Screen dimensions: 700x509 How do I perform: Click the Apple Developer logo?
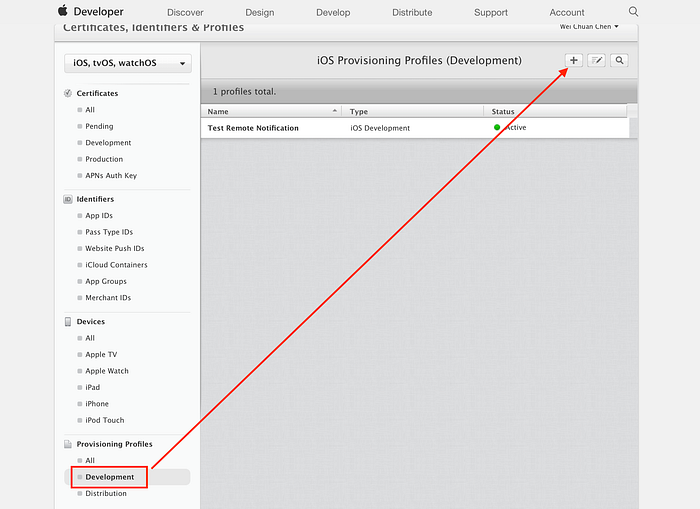pos(91,12)
